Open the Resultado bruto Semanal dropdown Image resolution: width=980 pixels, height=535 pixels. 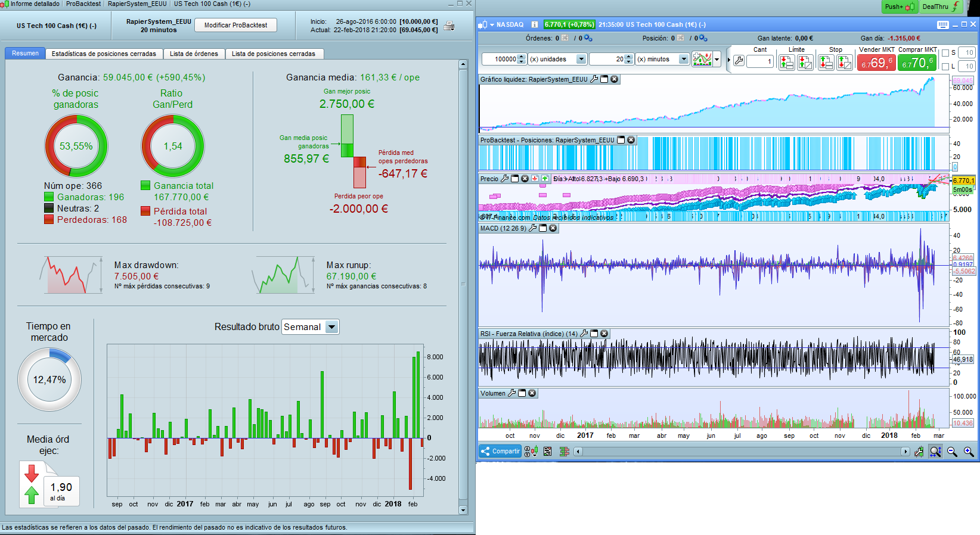(310, 326)
